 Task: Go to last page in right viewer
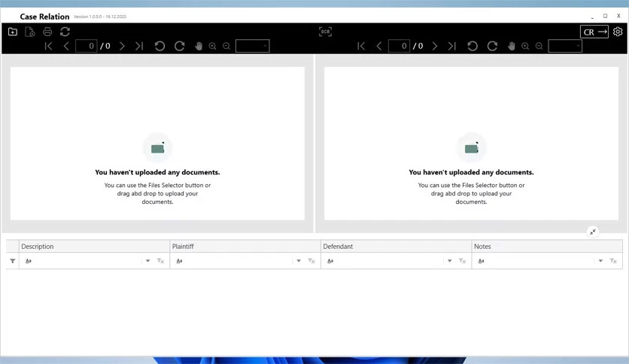451,46
